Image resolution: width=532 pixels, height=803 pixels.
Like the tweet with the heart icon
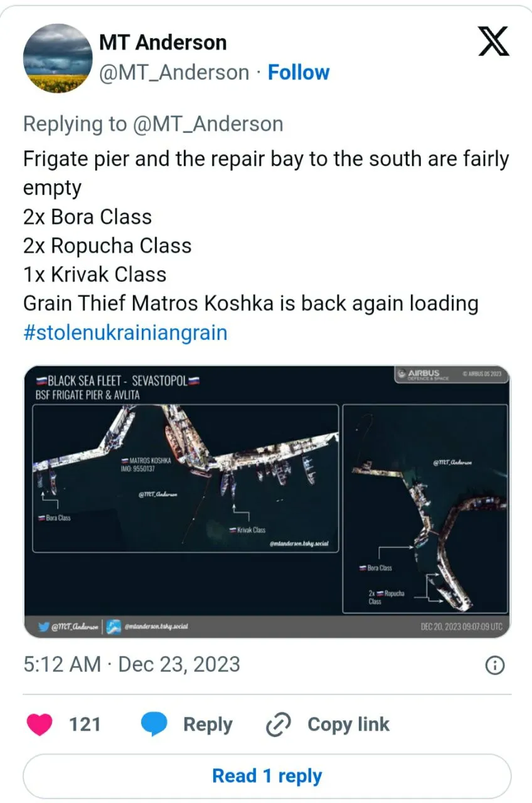[40, 725]
